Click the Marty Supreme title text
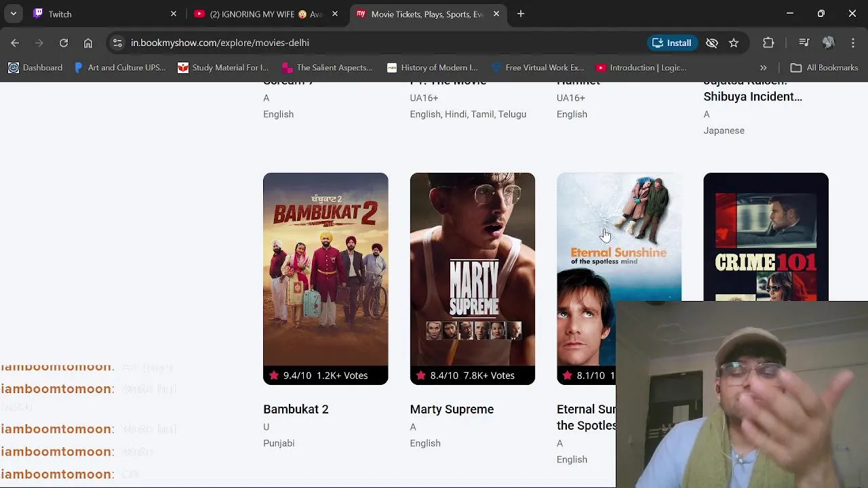The height and width of the screenshot is (488, 868). click(452, 409)
